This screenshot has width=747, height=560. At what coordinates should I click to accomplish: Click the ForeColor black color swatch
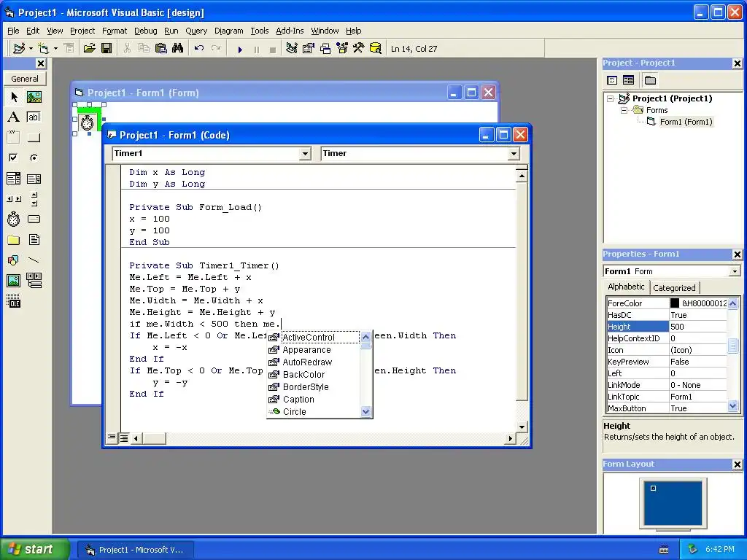click(675, 303)
